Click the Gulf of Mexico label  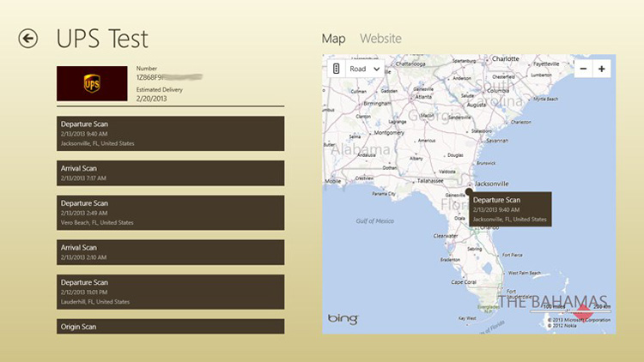tap(374, 220)
